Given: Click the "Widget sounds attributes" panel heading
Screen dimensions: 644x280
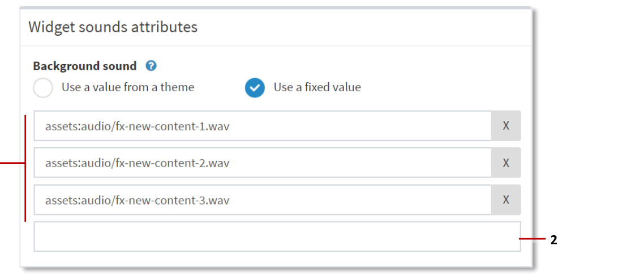Looking at the screenshot, I should click(113, 27).
